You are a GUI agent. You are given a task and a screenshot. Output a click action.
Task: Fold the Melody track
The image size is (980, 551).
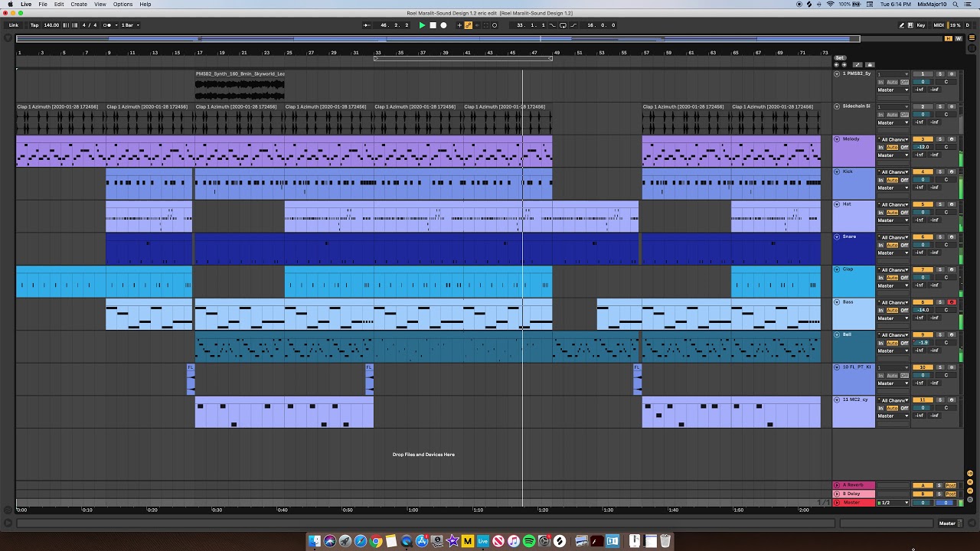[x=837, y=139]
